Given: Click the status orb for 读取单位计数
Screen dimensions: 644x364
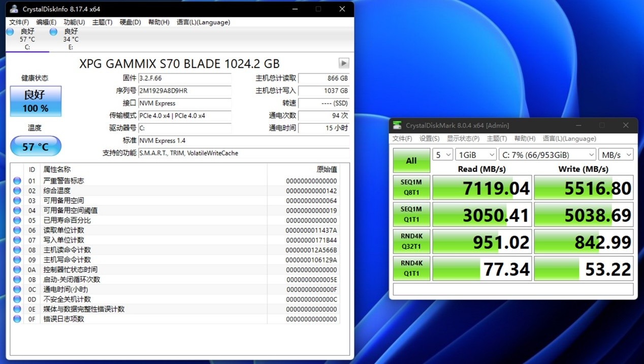Looking at the screenshot, I should pos(17,230).
